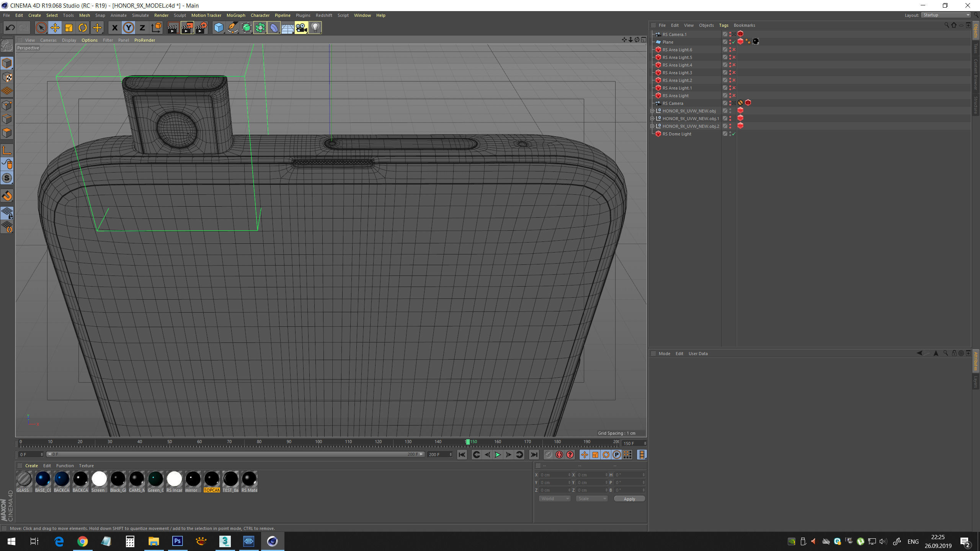Select the Scale tool
This screenshot has height=551, width=980.
tap(69, 28)
